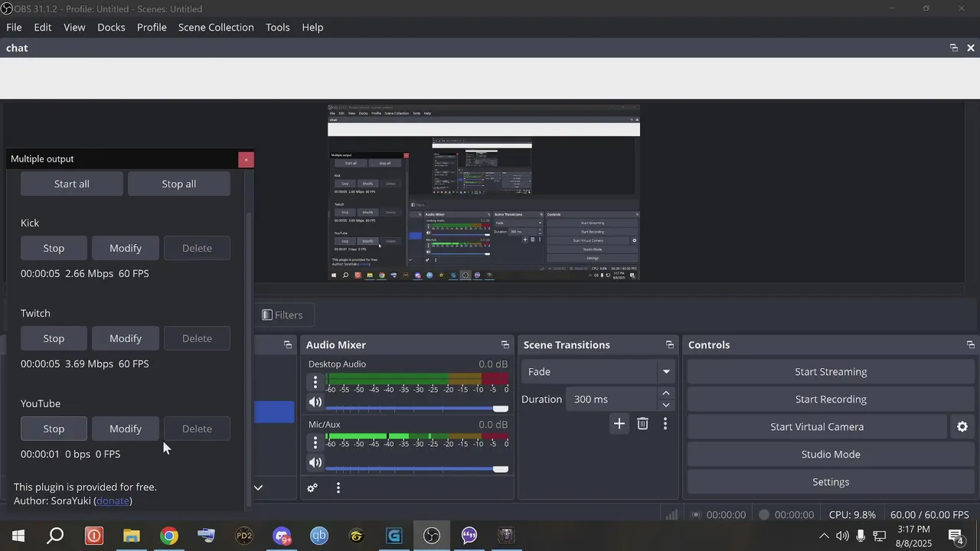Click Start Streaming button
This screenshot has height=551, width=980.
coord(831,372)
